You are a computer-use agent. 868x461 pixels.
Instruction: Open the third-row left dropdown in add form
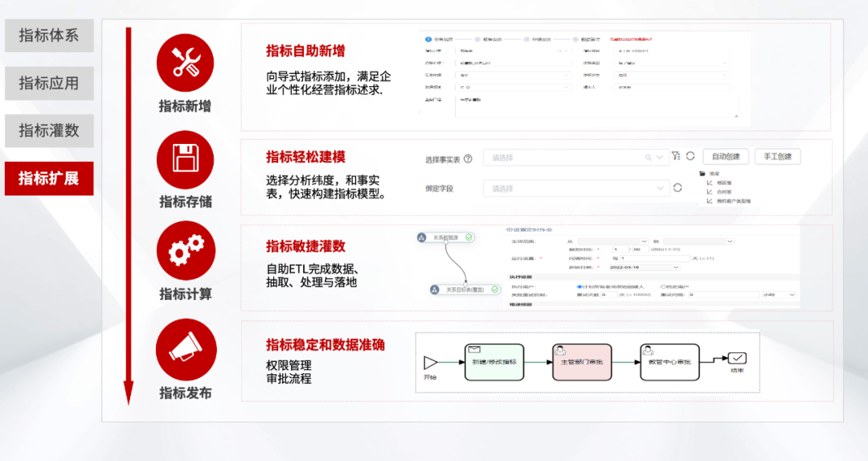pos(513,75)
